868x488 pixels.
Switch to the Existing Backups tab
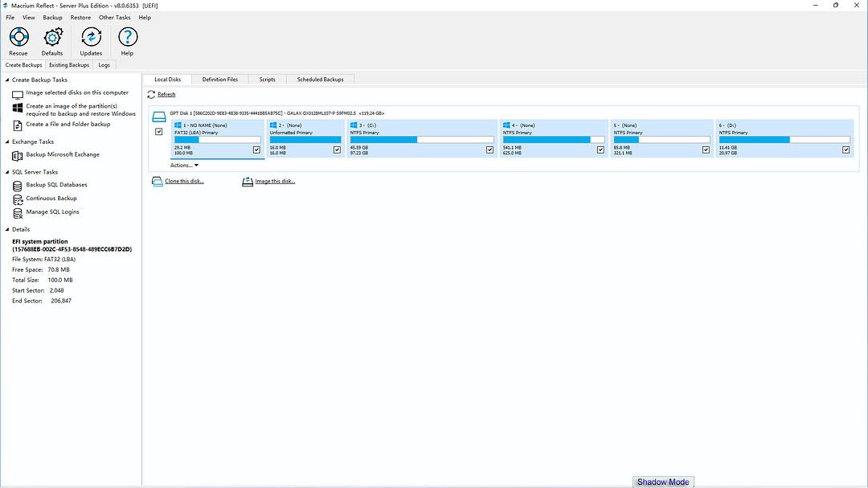[x=69, y=65]
